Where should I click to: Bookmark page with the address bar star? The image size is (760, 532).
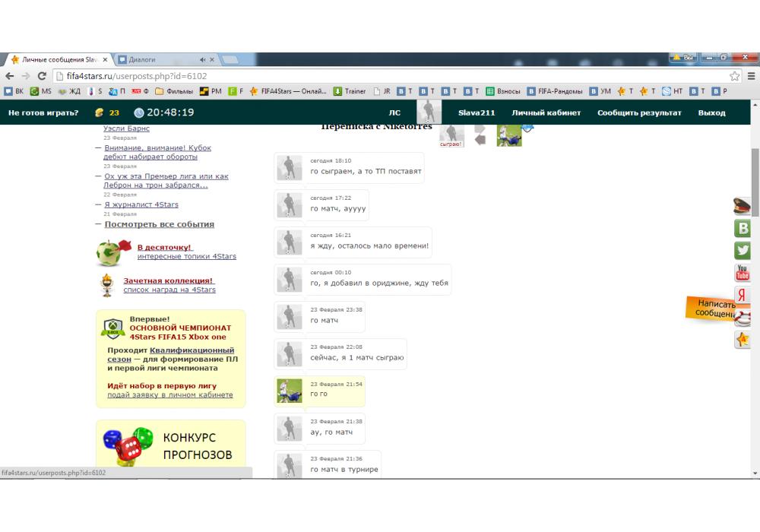735,76
